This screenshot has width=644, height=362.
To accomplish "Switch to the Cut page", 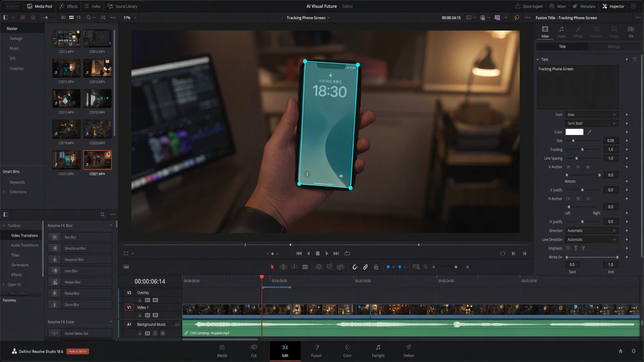I will 254,350.
